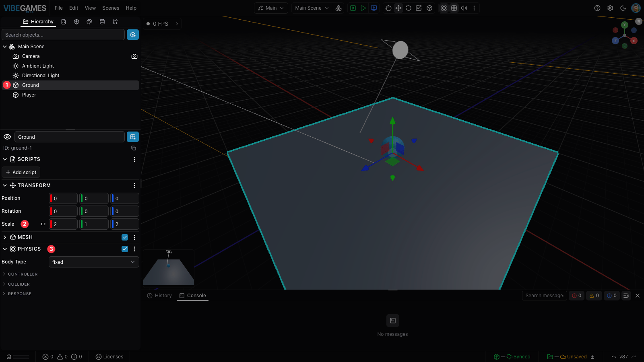The width and height of the screenshot is (644, 362).
Task: Open the toolbar three-dot overflow menu
Action: click(x=474, y=8)
